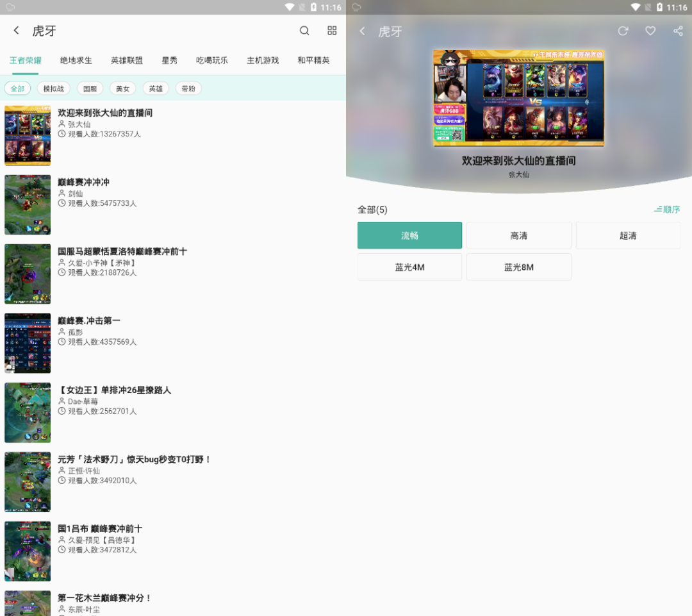Go back from the right stream detail screen
This screenshot has height=616, width=692.
pyautogui.click(x=362, y=31)
